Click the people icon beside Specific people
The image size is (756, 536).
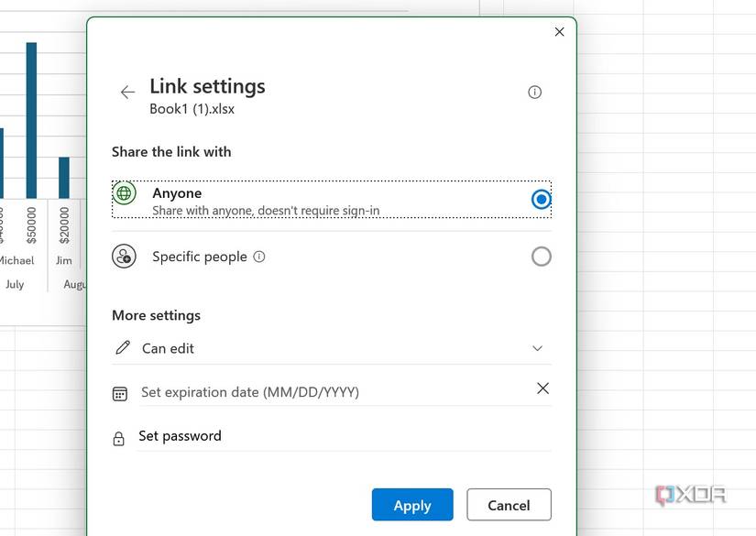[x=125, y=257]
